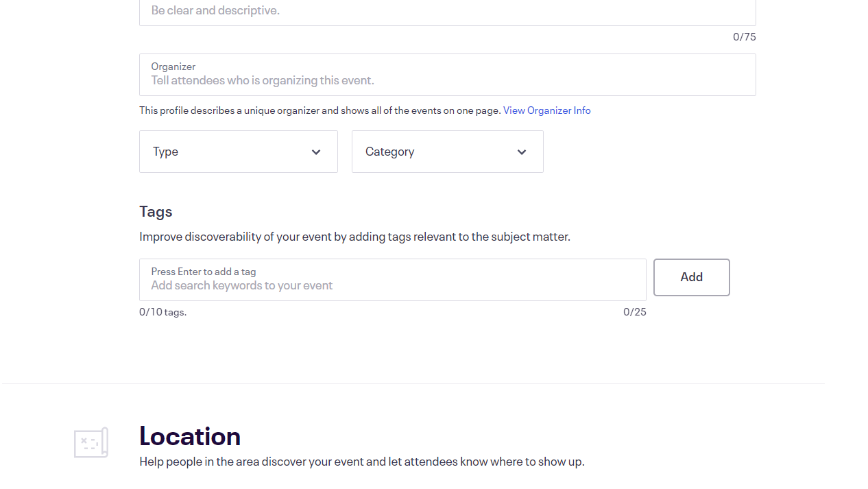The height and width of the screenshot is (489, 868).
Task: Click the 0/25 tag character counter
Action: pos(634,312)
